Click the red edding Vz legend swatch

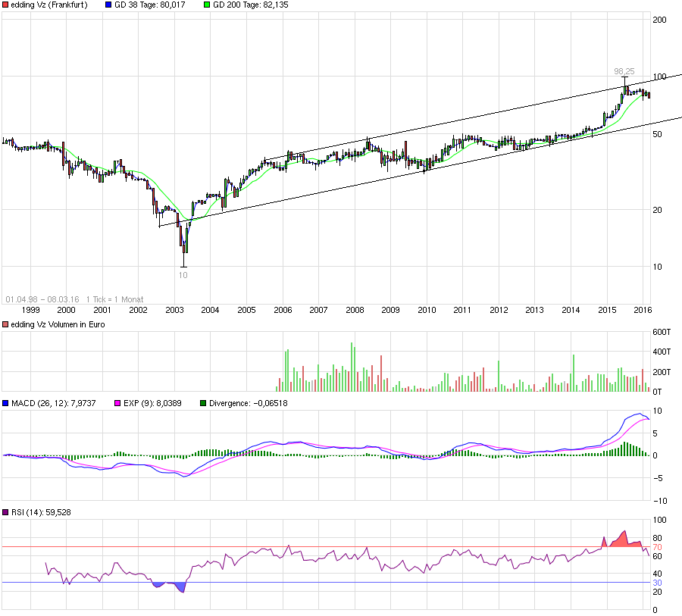(5, 5)
